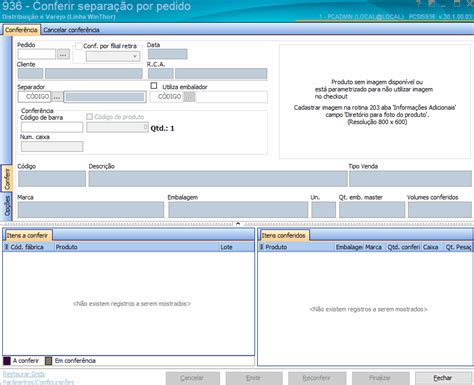Click the Reconferir button
The image size is (474, 385).
click(317, 378)
